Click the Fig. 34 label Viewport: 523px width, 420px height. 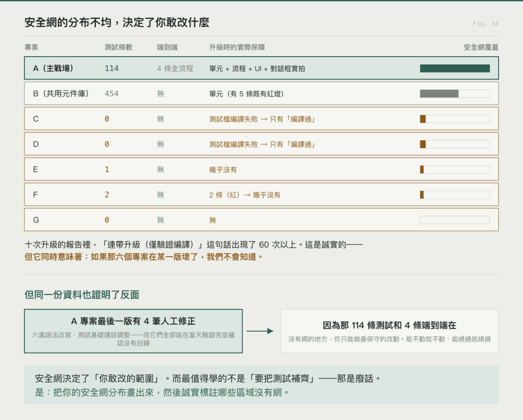point(485,23)
